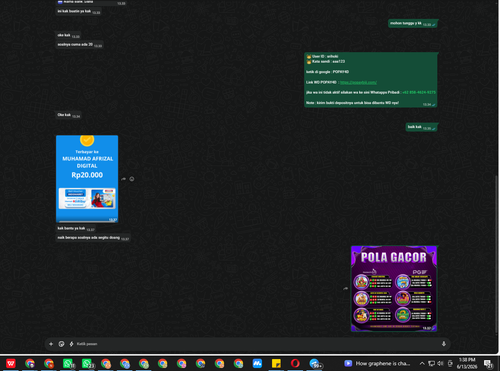The width and height of the screenshot is (500, 371).
Task: Open the attach plus icon in message bar
Action: point(51,344)
